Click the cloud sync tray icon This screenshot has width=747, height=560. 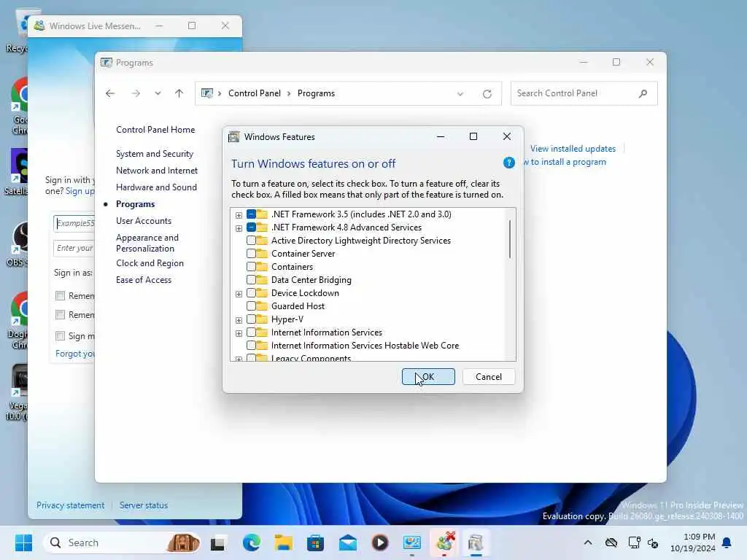point(611,542)
